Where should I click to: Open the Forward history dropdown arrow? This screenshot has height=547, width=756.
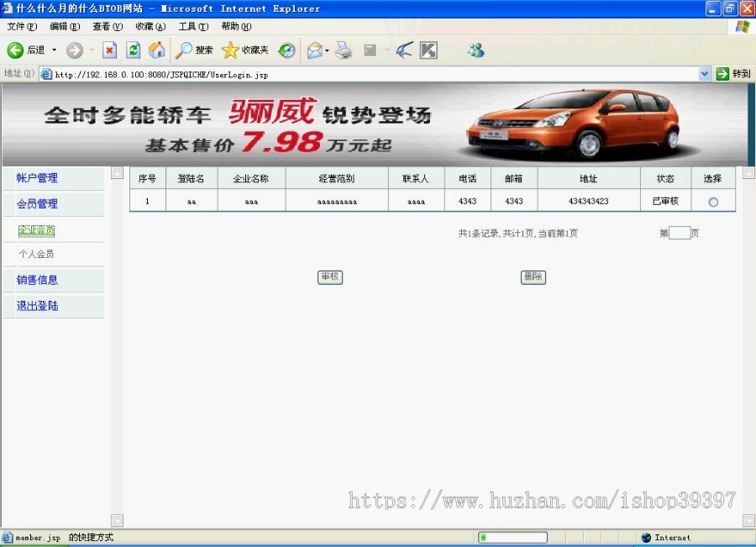[92, 50]
